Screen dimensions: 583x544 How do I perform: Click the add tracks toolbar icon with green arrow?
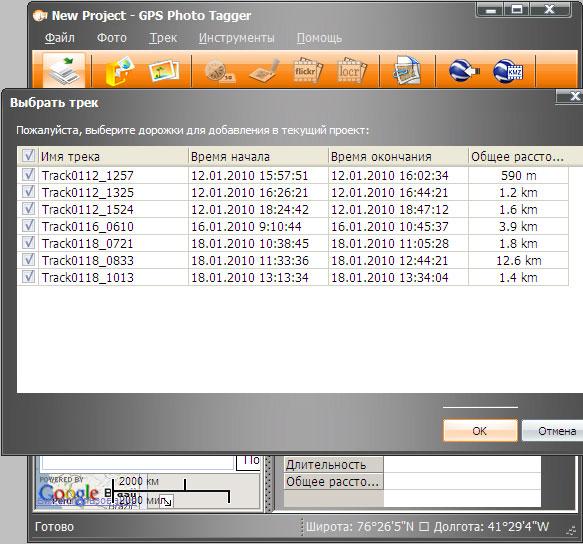(65, 70)
